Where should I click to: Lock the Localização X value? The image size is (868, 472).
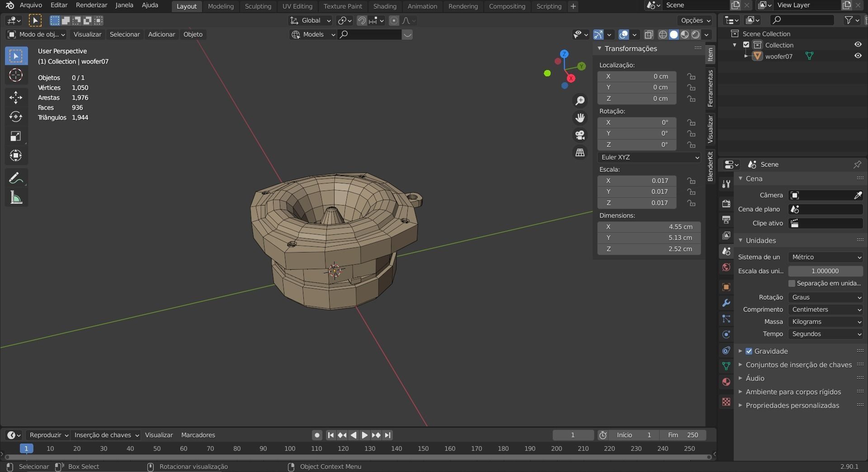691,76
